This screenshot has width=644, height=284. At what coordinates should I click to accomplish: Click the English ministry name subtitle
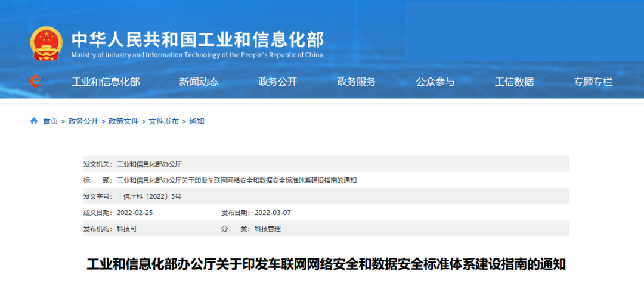(197, 55)
